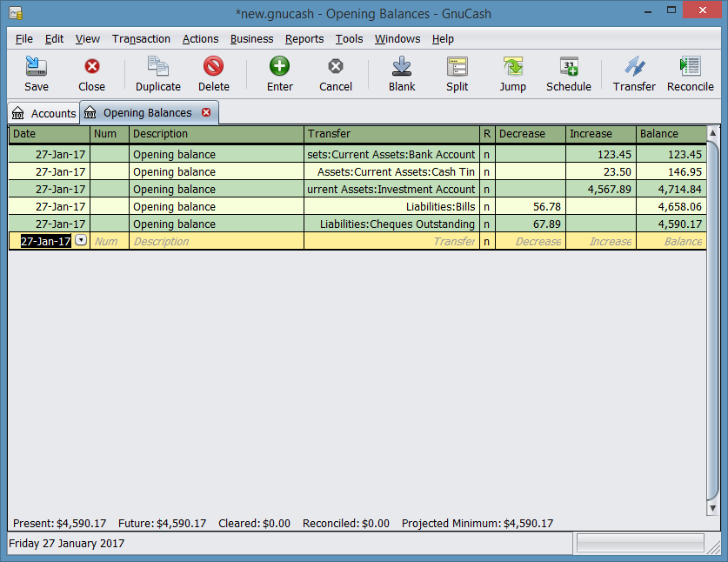Open the File menu
This screenshot has width=728, height=562.
point(24,39)
